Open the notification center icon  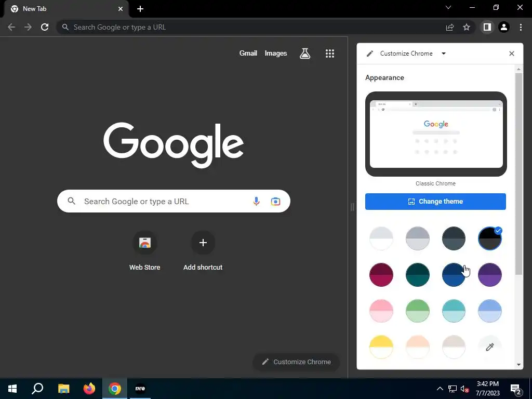(x=516, y=389)
